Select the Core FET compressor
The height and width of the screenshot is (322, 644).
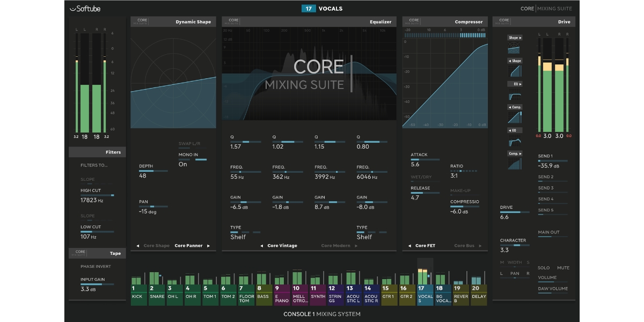pyautogui.click(x=425, y=246)
